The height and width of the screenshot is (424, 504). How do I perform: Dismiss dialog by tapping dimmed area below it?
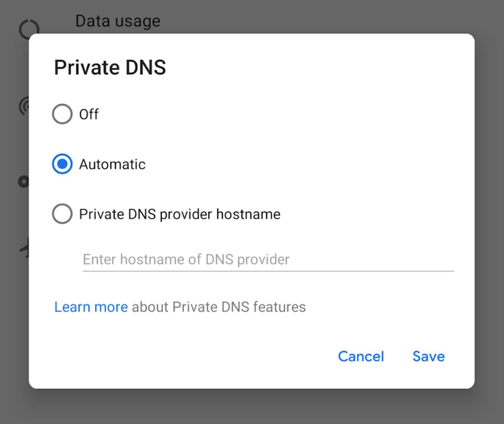[252, 407]
